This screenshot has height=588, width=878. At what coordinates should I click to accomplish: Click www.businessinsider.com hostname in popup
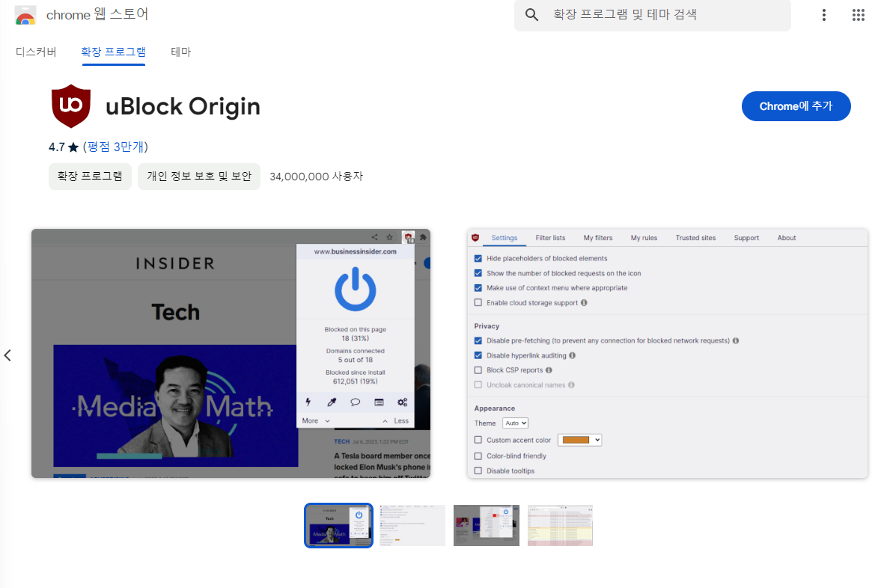[355, 252]
